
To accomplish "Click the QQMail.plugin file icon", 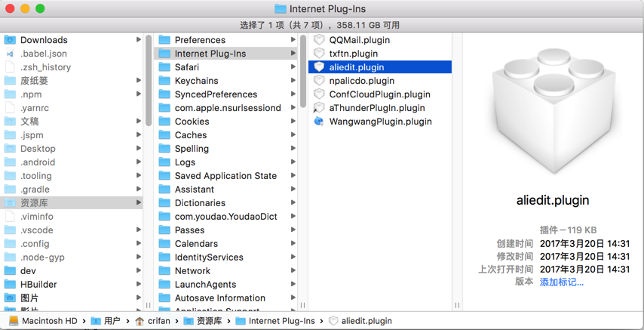I will (319, 40).
